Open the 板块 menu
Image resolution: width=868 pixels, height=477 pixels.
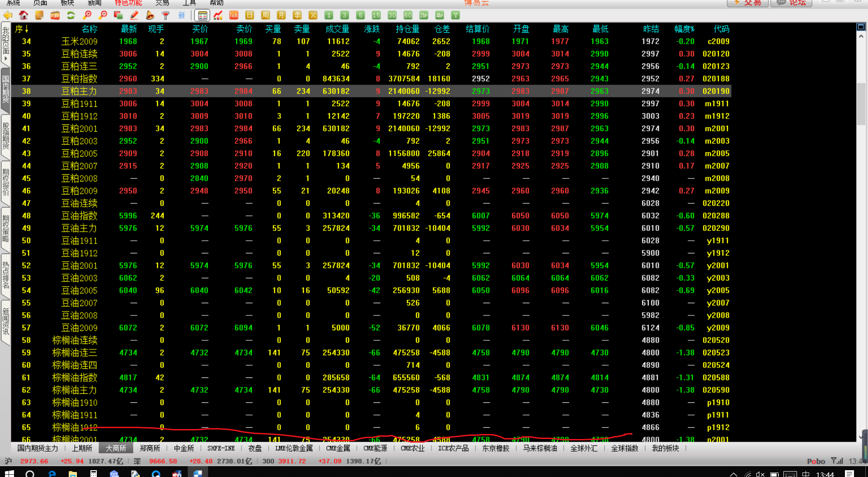pos(67,3)
